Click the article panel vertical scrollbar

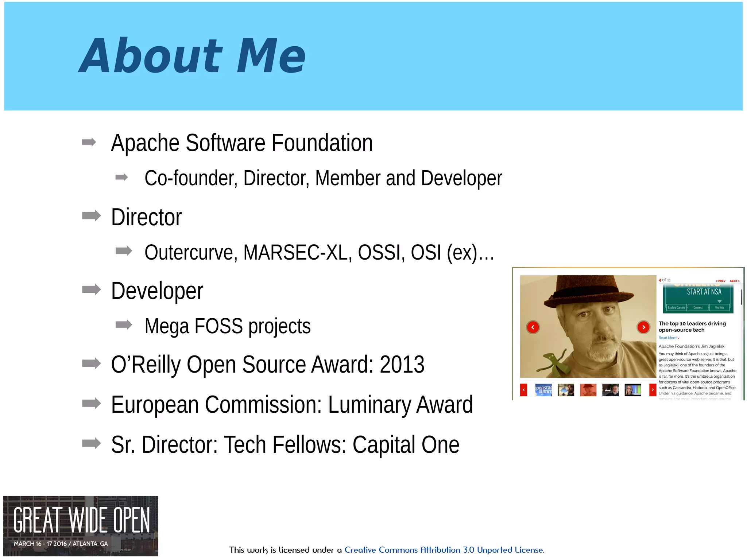pos(741,297)
